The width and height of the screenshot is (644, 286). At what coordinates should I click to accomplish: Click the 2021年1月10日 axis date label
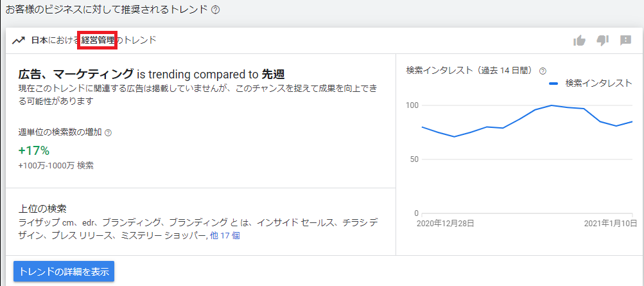pyautogui.click(x=611, y=224)
